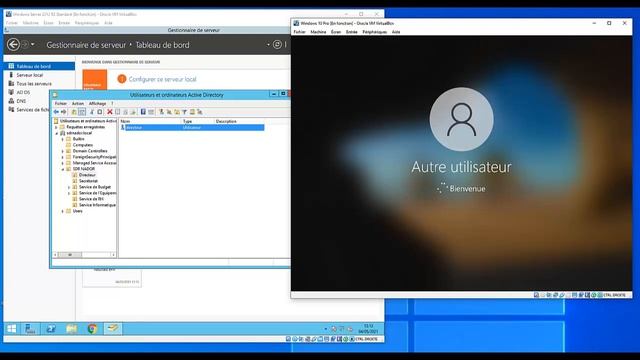Click the Export list icon in toolbar
Viewport: 640px width, 360px height.
pos(133,112)
